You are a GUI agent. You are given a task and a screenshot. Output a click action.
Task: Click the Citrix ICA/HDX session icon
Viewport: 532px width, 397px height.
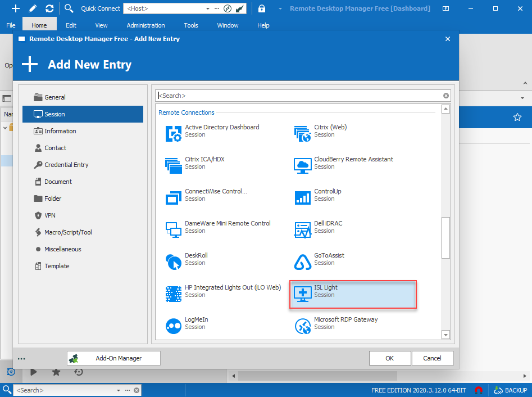(x=174, y=165)
